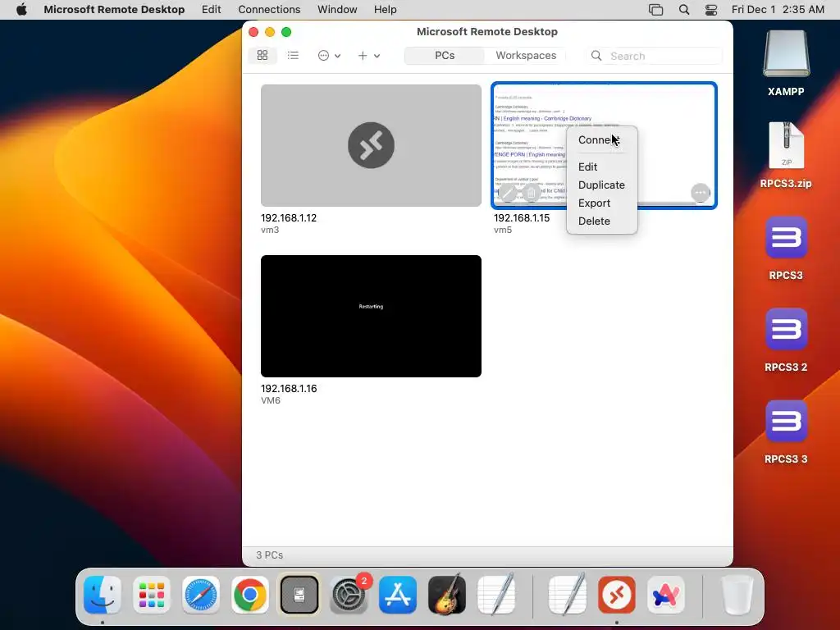
Task: Open App Store from the Dock
Action: [x=398, y=595]
